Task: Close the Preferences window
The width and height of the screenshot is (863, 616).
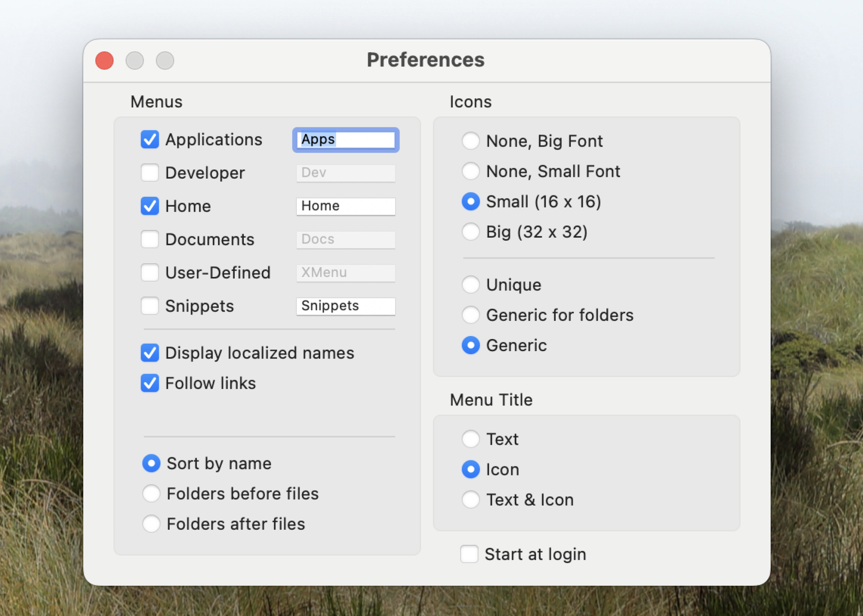Action: tap(104, 60)
